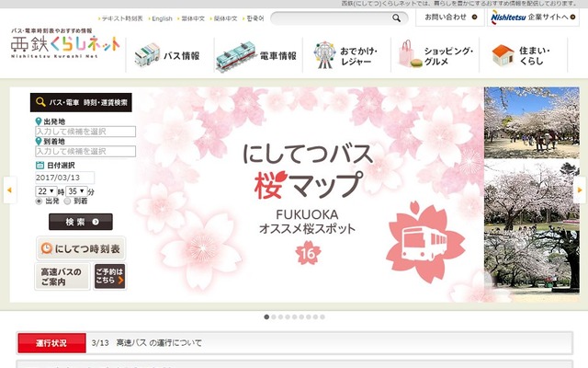Click the train illustration icon
This screenshot has width=588, height=368.
point(236,56)
